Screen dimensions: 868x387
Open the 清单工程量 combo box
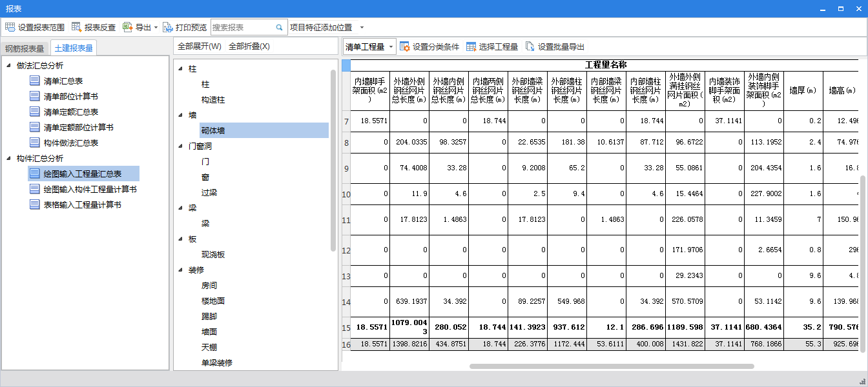[x=369, y=46]
